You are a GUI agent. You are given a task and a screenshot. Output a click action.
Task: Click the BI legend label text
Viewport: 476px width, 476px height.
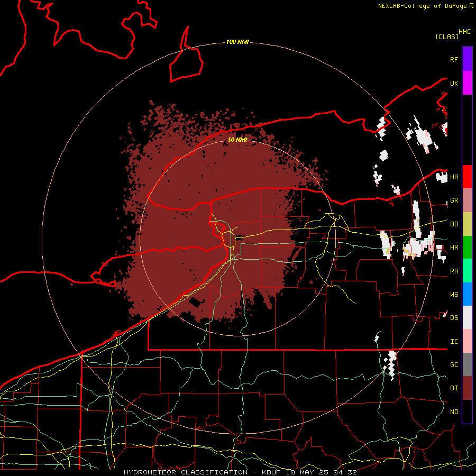click(454, 388)
